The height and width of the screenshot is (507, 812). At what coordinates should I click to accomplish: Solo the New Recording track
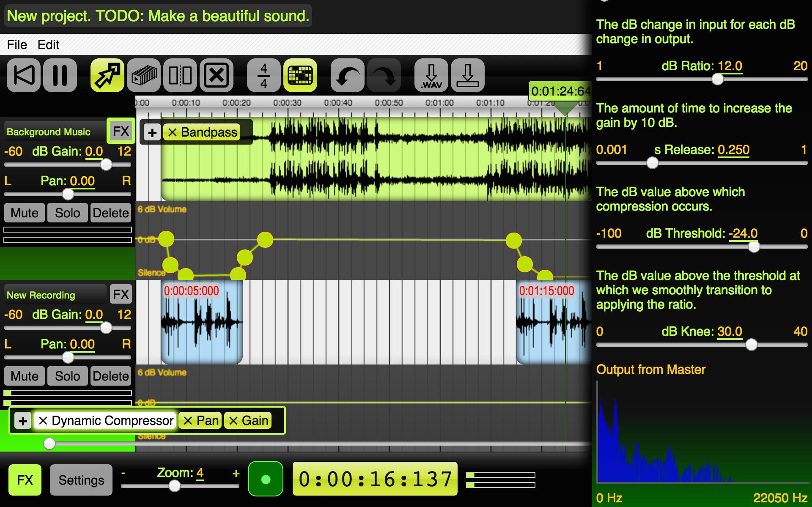coord(68,375)
